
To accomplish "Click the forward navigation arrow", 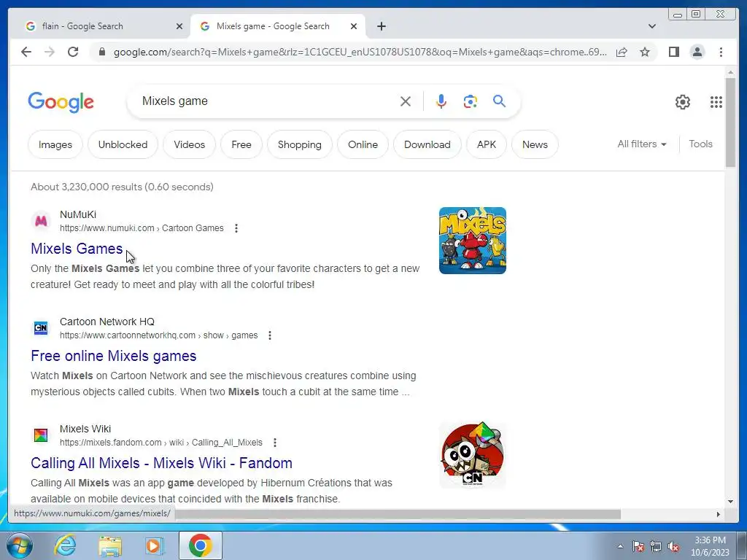I will pyautogui.click(x=50, y=52).
